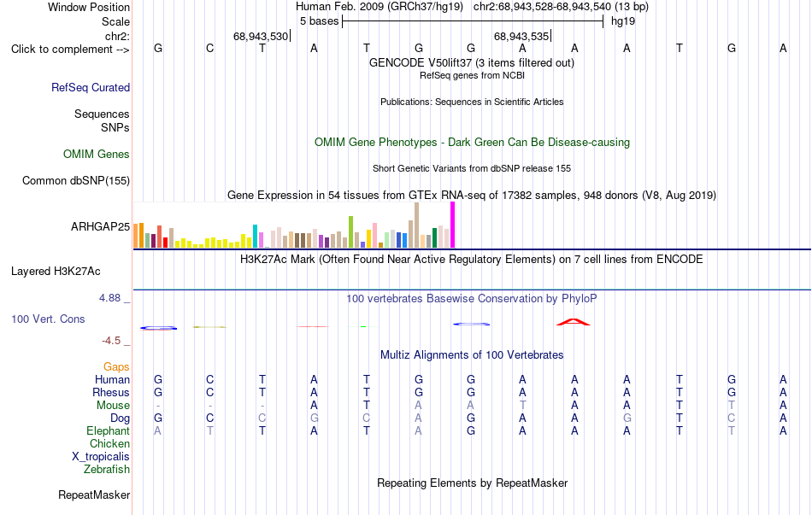Click the 4.88 PhyloP upper limit value
Image resolution: width=812 pixels, height=515 pixels.
pos(109,298)
